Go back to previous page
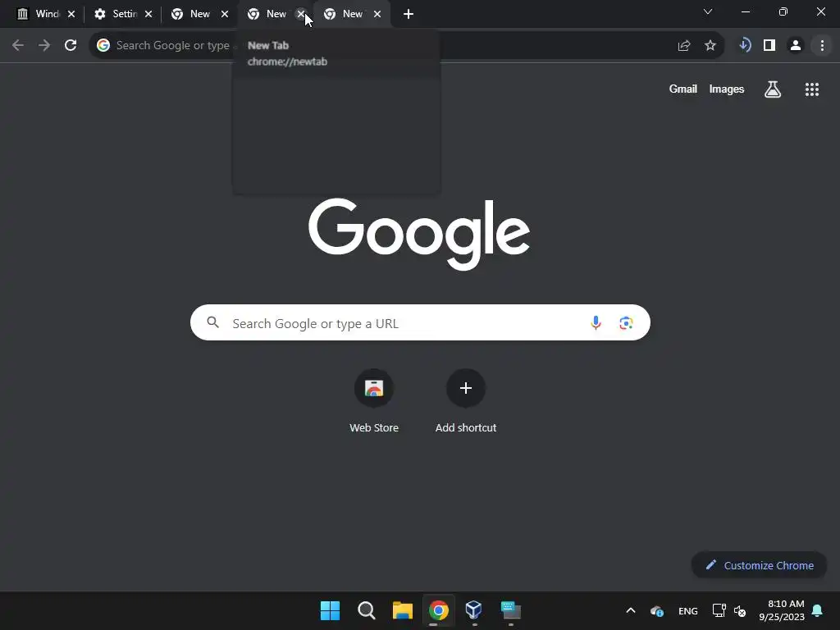 click(x=18, y=46)
